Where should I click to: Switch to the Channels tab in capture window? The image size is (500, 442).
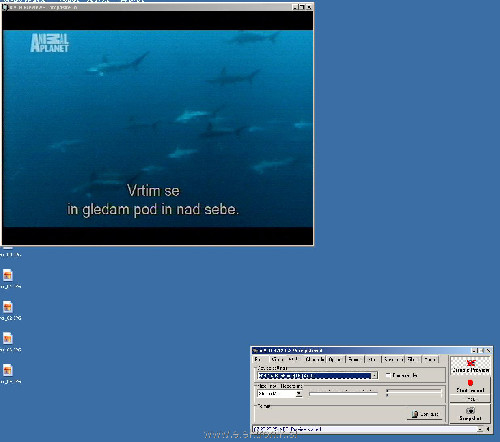(314, 359)
